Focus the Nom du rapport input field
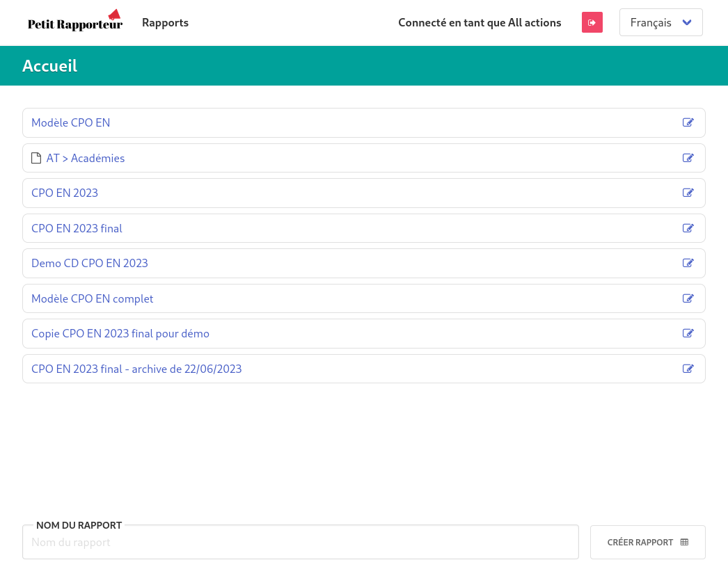 coord(301,542)
